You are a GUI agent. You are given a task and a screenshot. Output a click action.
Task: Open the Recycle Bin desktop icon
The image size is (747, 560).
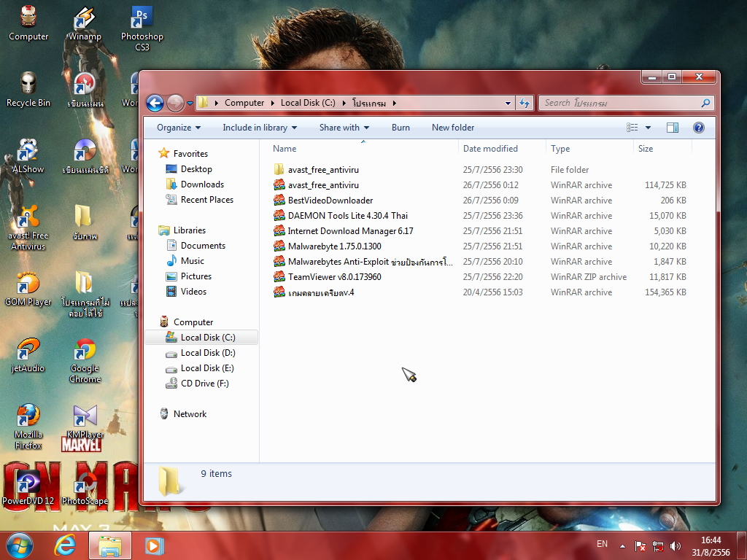[28, 90]
